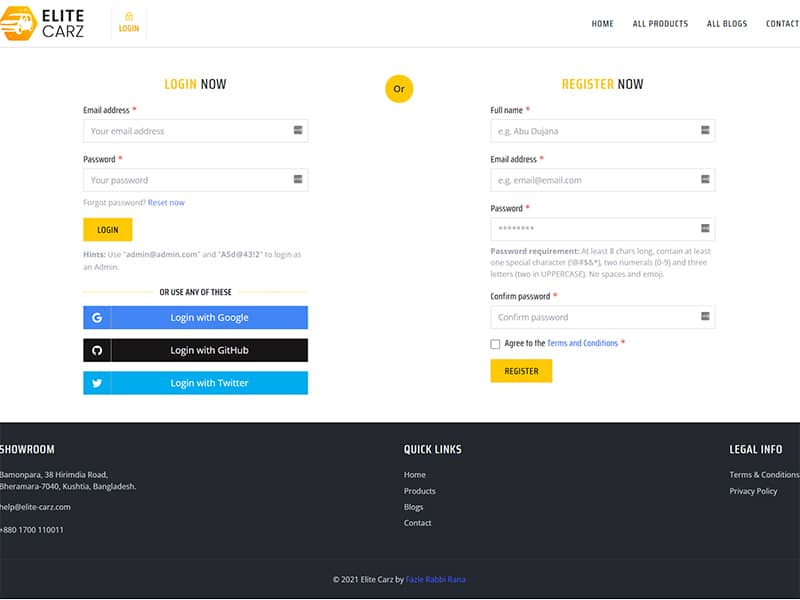Click the Elite Carz logo
This screenshot has width=800, height=600.
pos(43,23)
